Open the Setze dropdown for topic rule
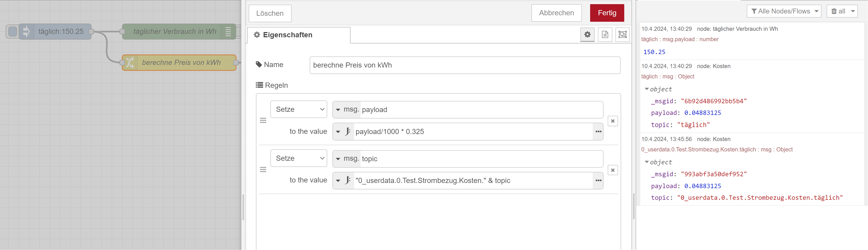 point(299,158)
